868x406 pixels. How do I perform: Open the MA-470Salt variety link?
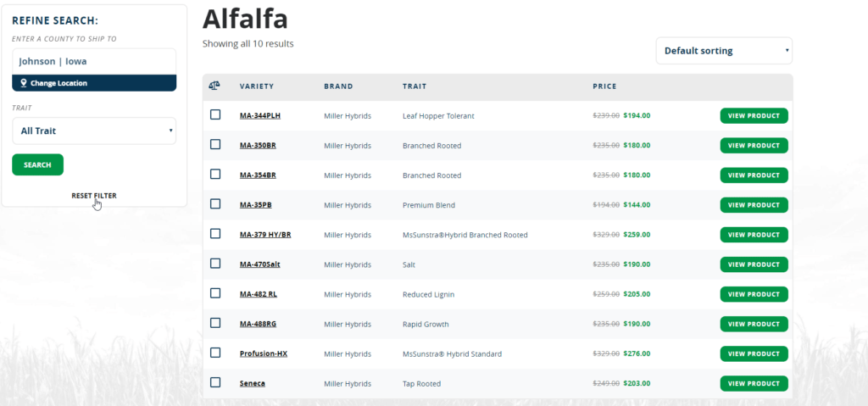[x=260, y=264]
